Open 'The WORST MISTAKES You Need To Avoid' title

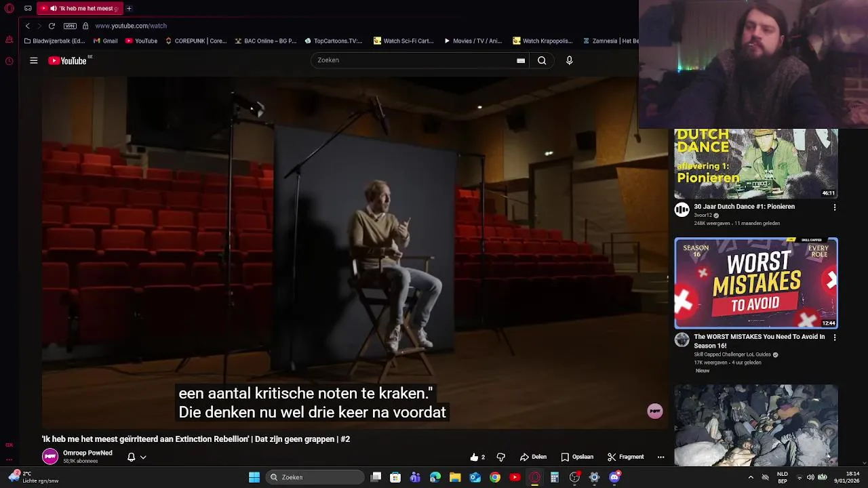[x=759, y=341]
